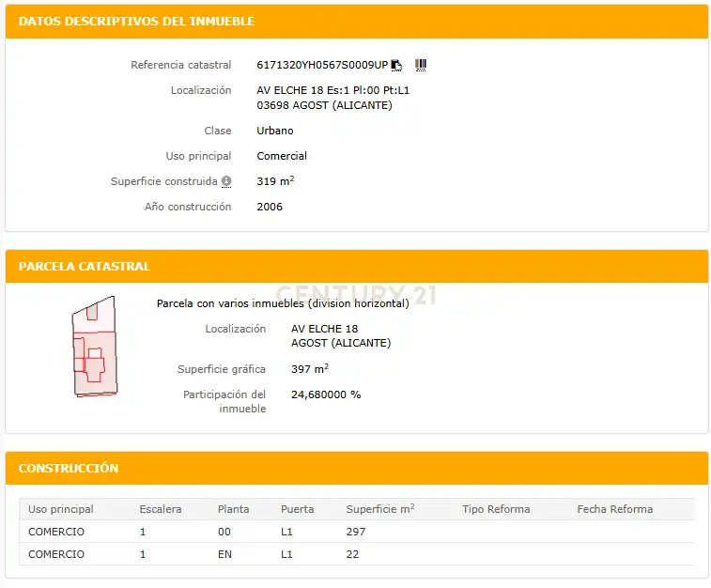Select the text 03698 AGOST (ALICANTE)
The height and width of the screenshot is (588, 711).
click(324, 105)
